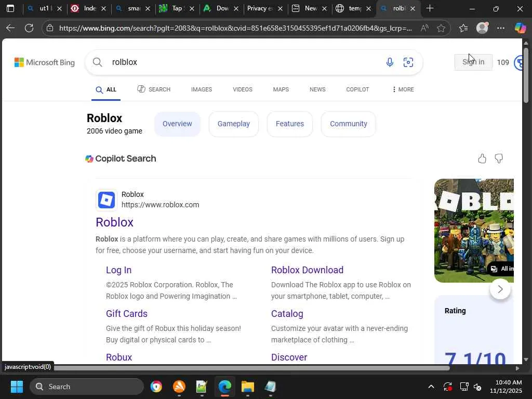This screenshot has height=399, width=532.
Task: Click the browser address bar URL
Action: point(235,28)
